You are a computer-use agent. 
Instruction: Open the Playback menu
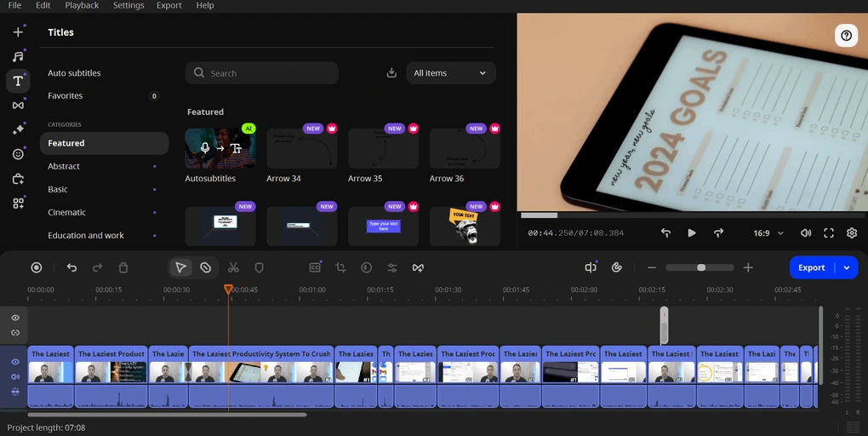tap(82, 5)
